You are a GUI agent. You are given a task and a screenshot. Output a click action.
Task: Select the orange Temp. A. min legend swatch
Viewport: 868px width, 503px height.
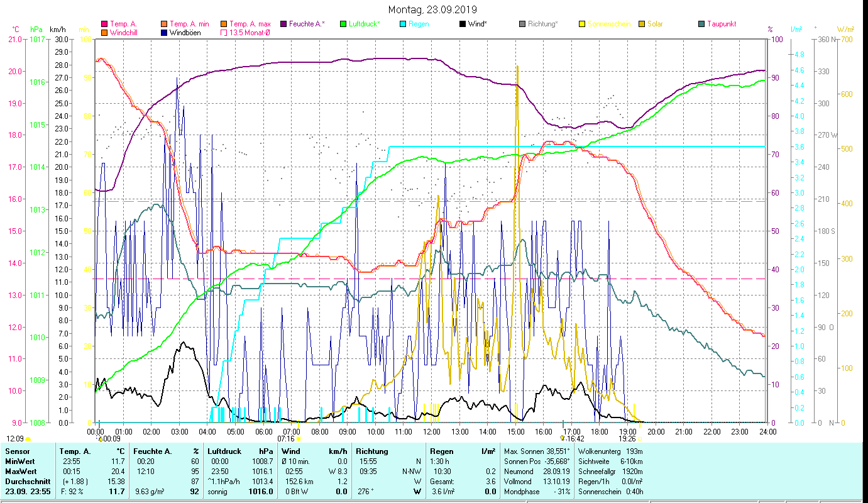pyautogui.click(x=165, y=24)
